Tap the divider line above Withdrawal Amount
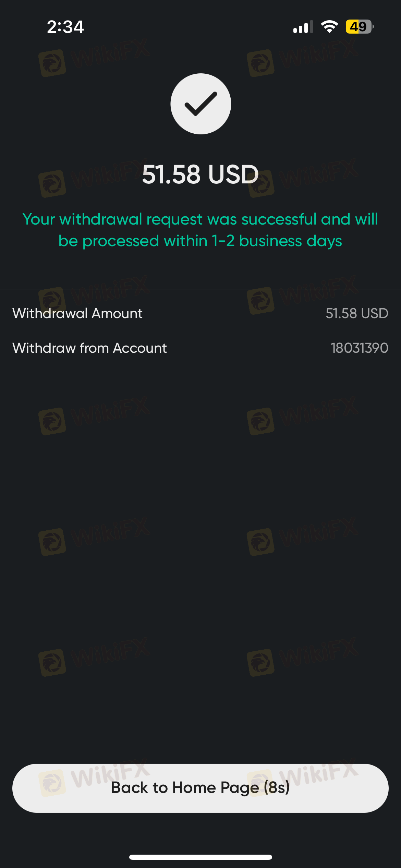 200,289
